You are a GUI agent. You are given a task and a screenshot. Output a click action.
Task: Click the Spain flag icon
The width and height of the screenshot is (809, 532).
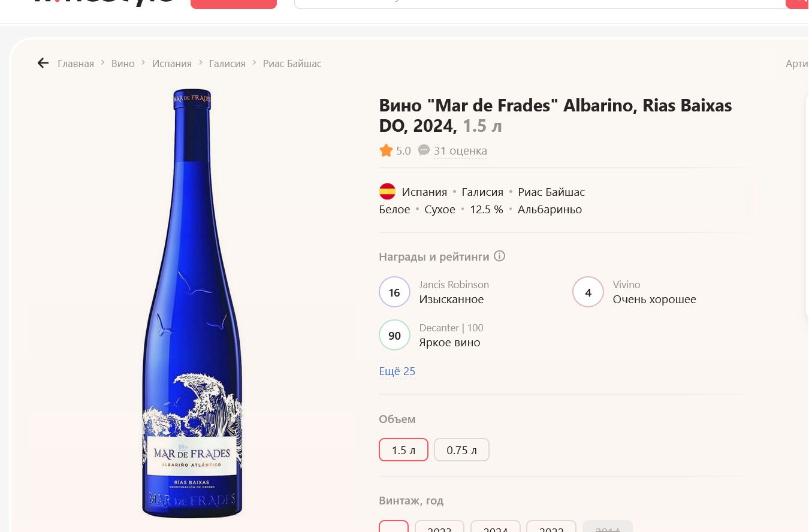(x=387, y=192)
